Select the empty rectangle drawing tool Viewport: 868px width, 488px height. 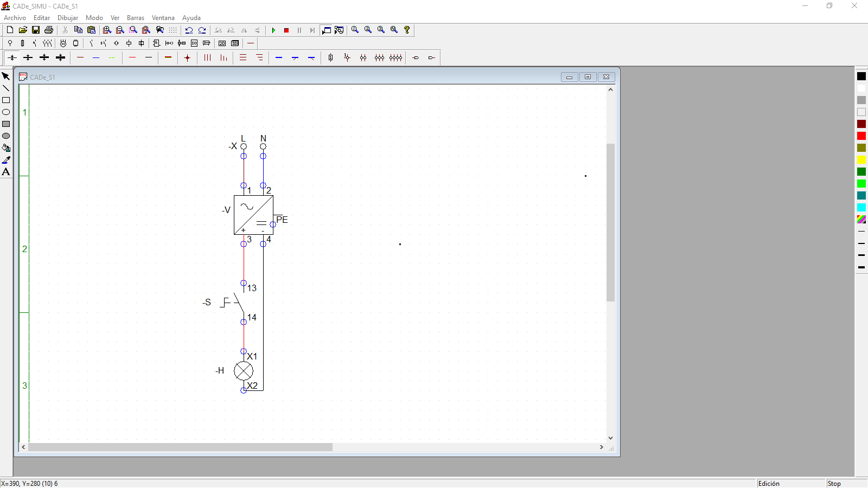tap(6, 100)
